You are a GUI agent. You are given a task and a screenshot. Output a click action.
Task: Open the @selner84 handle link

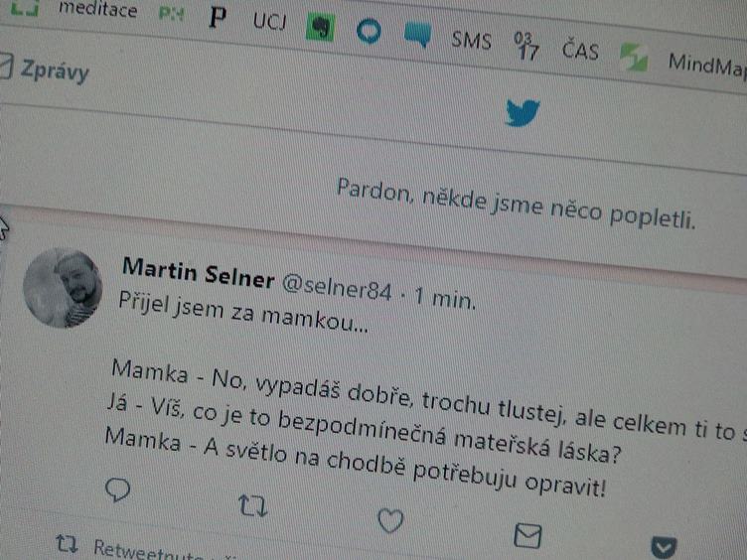(x=337, y=287)
